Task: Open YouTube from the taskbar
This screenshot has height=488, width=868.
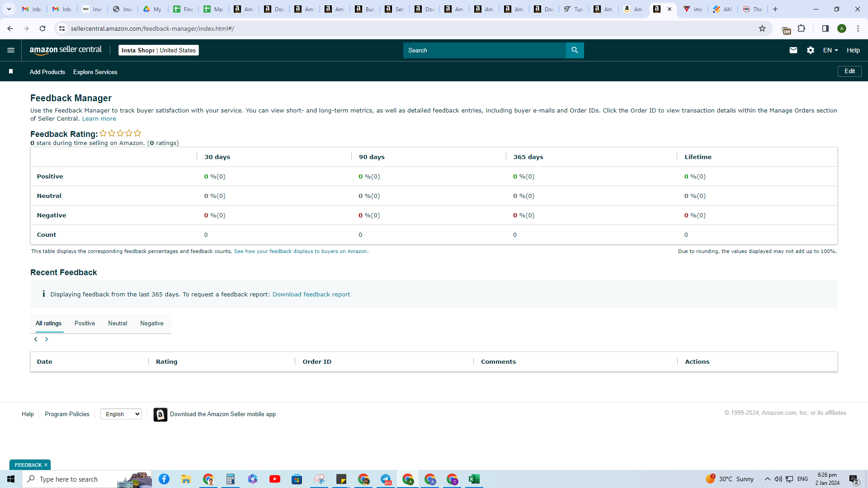Action: [x=275, y=479]
